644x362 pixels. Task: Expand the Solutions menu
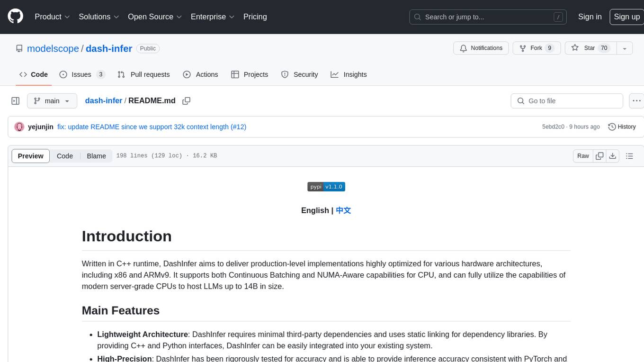click(x=99, y=17)
